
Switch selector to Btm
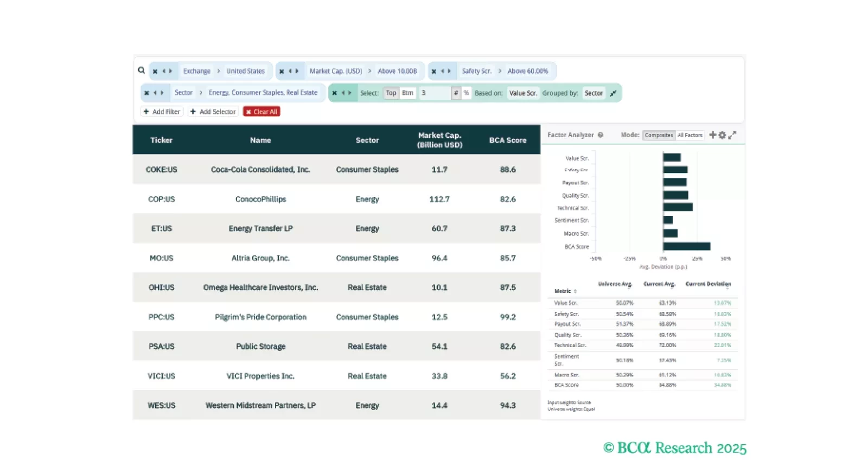407,93
